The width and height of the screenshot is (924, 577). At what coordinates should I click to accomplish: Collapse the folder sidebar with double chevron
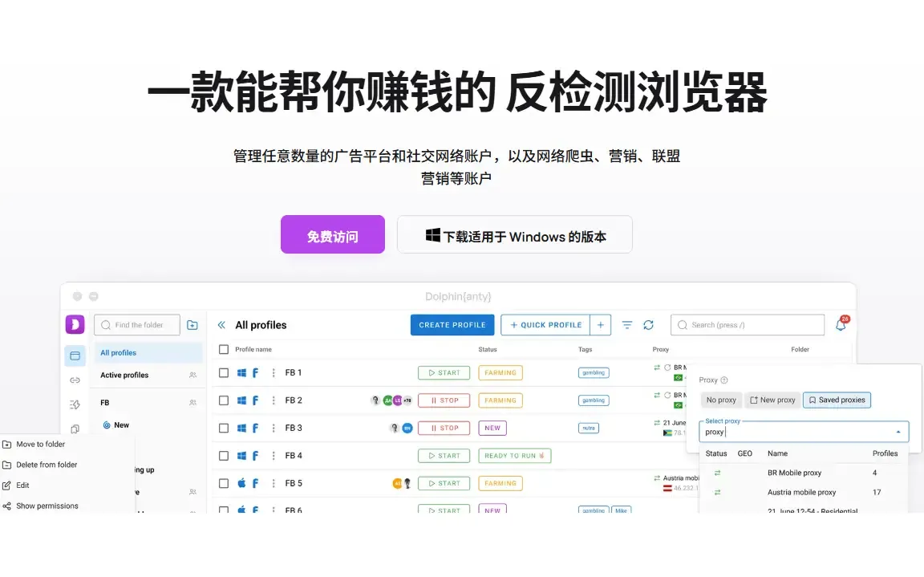click(x=221, y=324)
